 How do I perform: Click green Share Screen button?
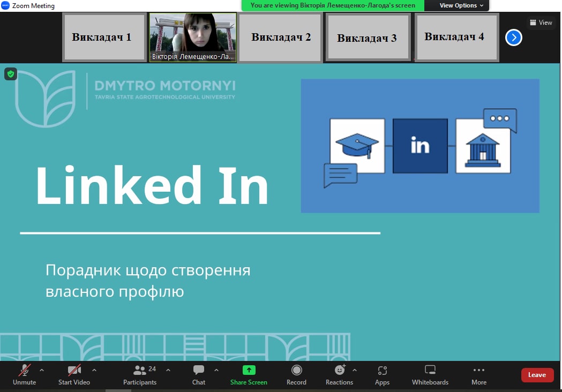click(249, 375)
